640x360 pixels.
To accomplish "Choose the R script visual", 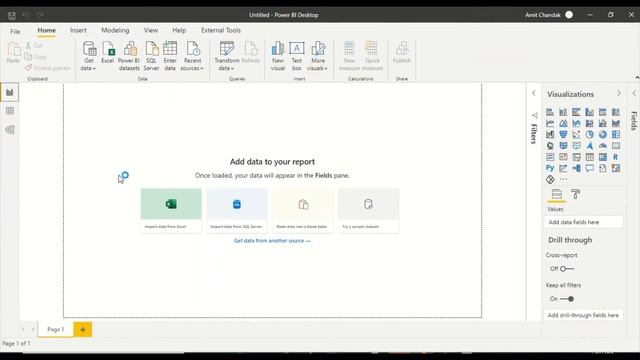I will click(616, 157).
